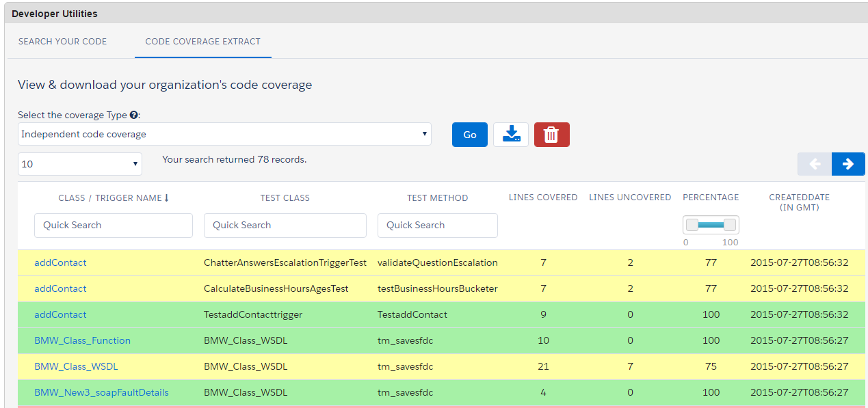Click the disabled previous page arrow
868x408 pixels.
[815, 164]
